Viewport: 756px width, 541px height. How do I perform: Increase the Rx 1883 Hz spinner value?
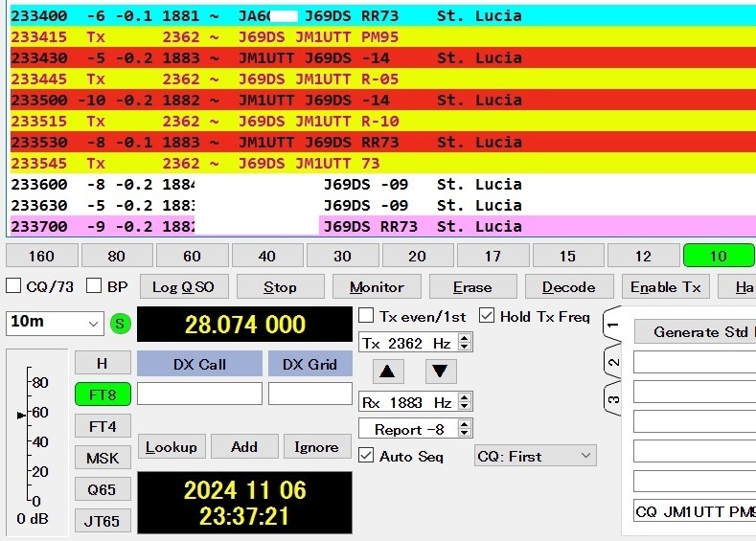[x=465, y=398]
